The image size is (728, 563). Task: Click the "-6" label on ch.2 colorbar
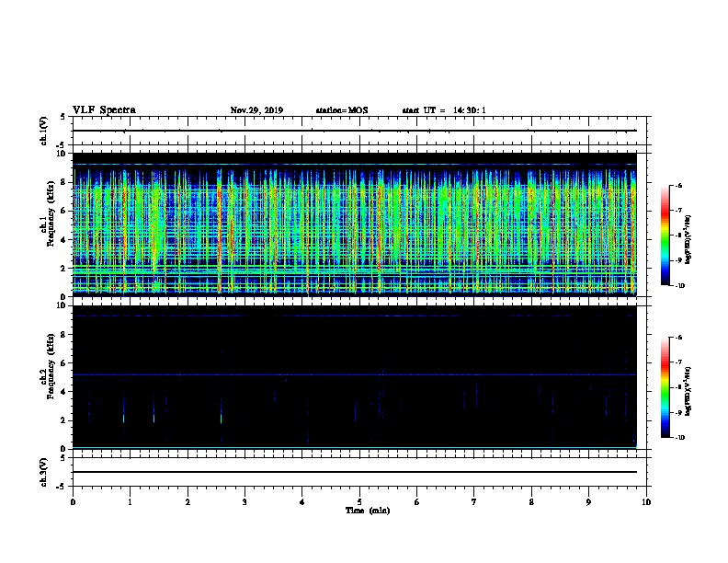[678, 338]
